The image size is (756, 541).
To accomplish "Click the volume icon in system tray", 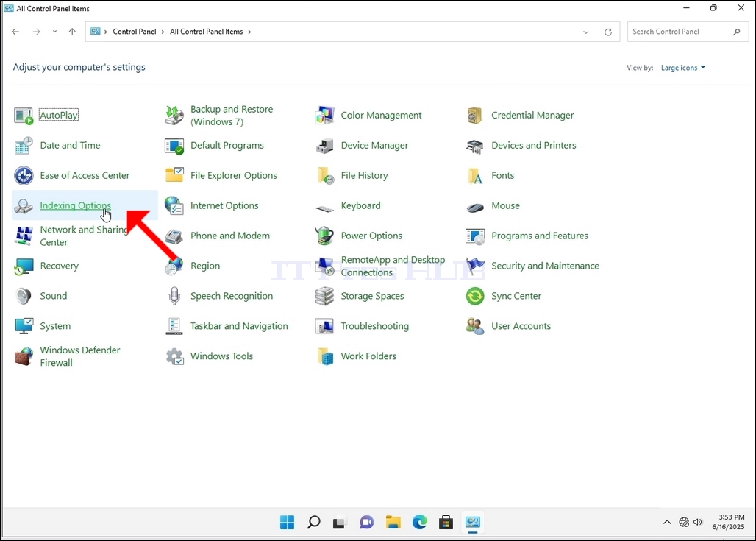I will point(698,522).
